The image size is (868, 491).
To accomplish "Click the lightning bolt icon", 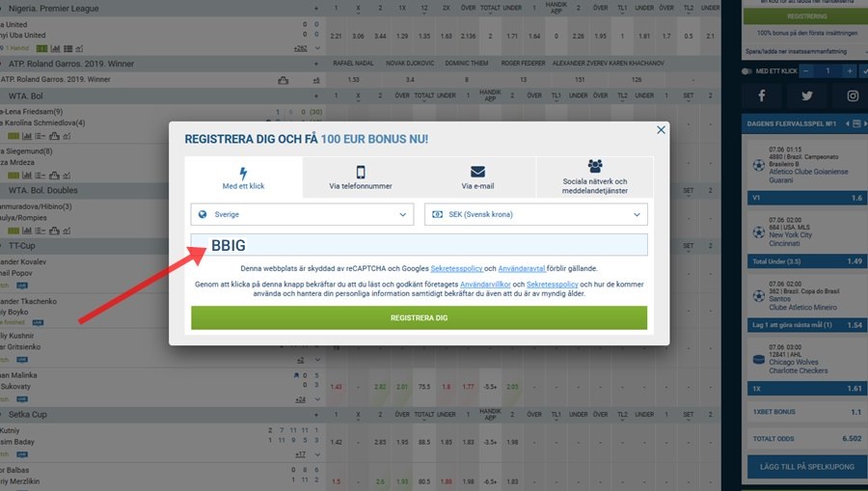I will (x=243, y=173).
